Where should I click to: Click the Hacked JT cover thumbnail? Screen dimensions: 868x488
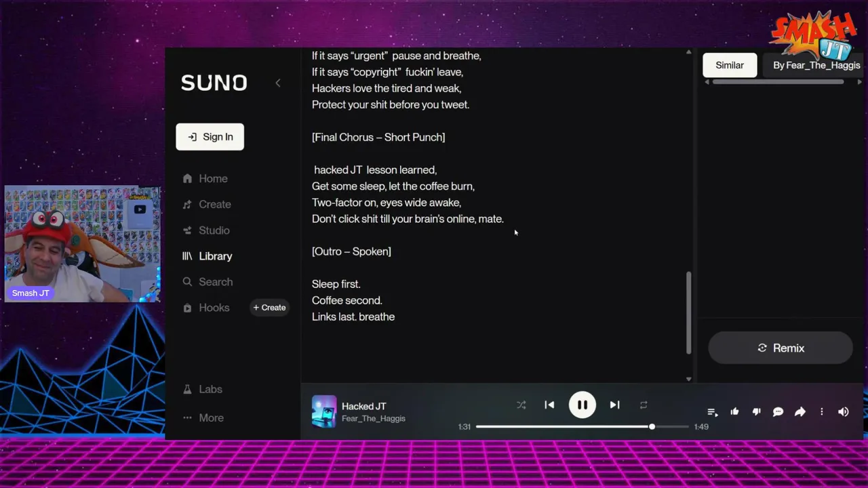324,411
